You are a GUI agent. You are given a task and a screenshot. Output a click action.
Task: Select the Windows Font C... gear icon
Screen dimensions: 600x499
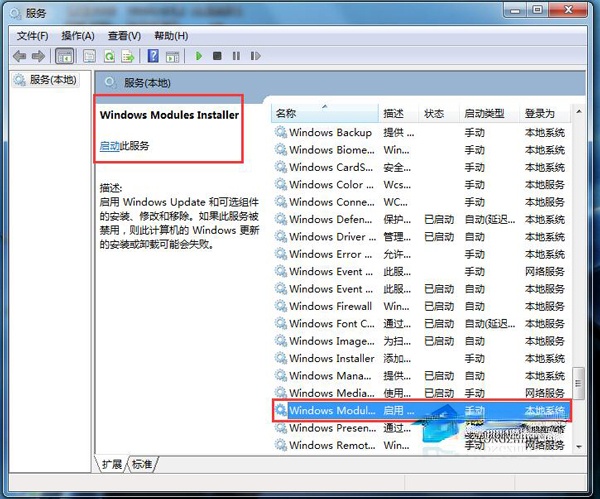point(280,323)
